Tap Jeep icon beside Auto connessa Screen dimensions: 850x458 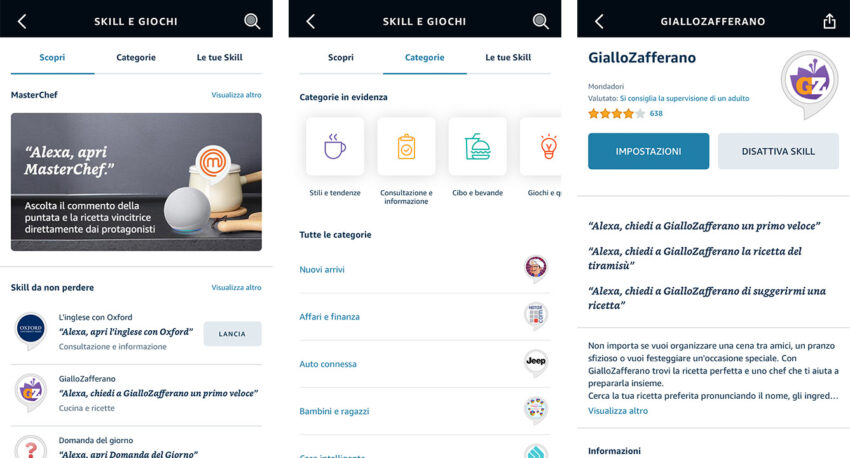536,363
